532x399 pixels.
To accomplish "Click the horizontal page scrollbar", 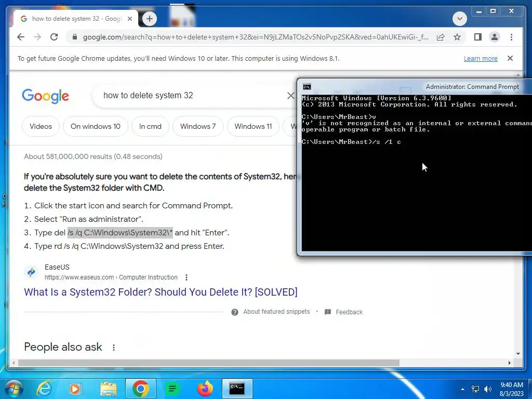I will coord(209,363).
